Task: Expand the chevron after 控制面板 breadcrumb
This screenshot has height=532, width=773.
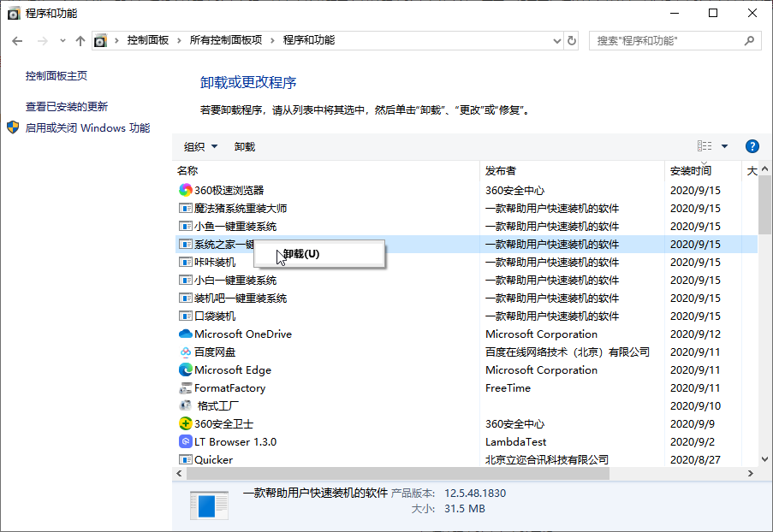Action: pos(179,41)
